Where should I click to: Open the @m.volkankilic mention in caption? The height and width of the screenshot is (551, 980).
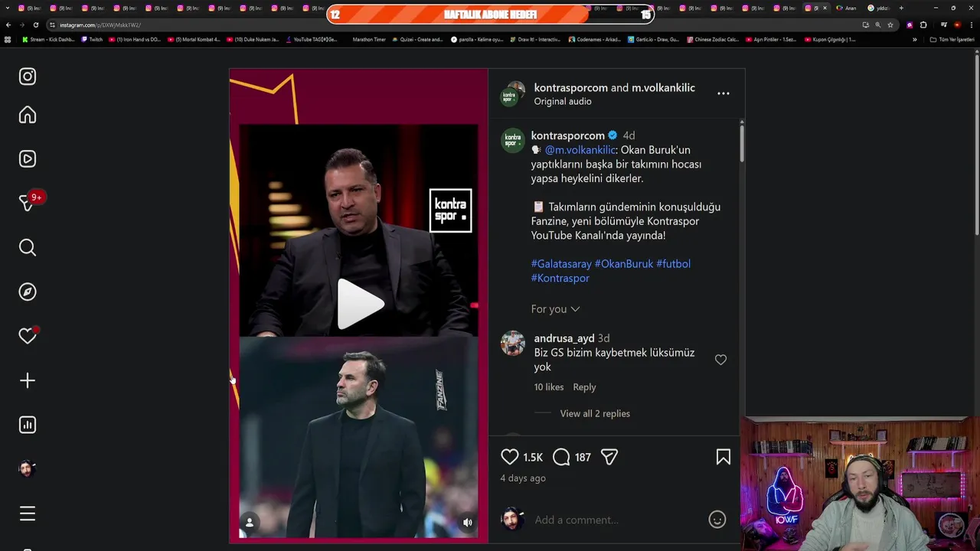coord(580,150)
